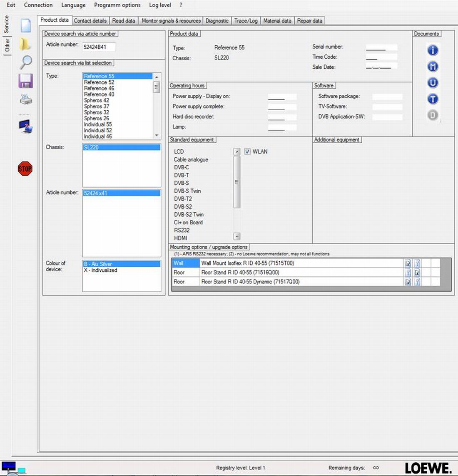Click the new blank document icon
This screenshot has height=476, width=458.
pyautogui.click(x=26, y=25)
